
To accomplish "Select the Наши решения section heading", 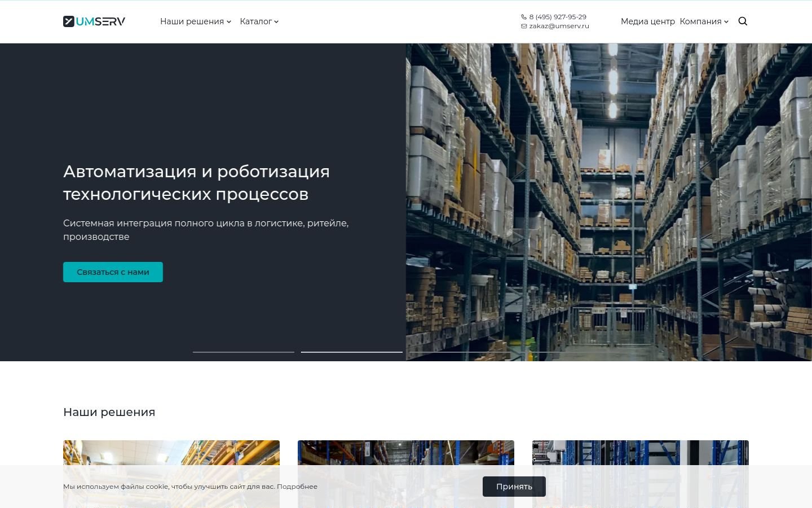I will tap(109, 412).
